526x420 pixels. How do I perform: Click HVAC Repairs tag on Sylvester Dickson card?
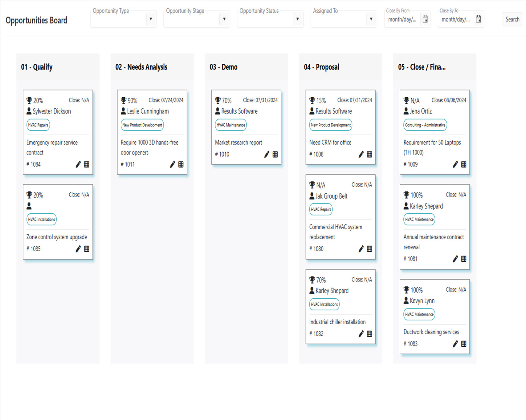click(x=38, y=125)
